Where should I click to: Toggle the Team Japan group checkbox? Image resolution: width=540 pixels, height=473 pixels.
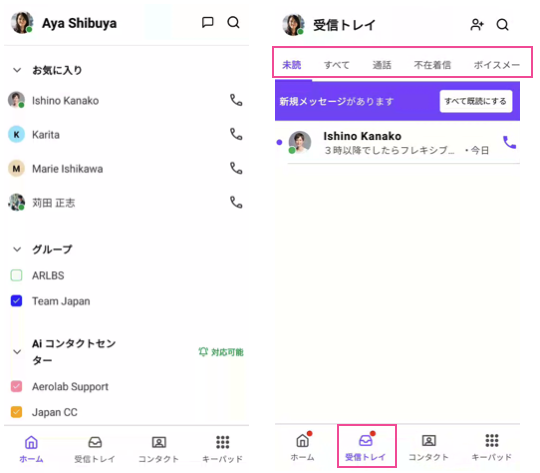(17, 301)
